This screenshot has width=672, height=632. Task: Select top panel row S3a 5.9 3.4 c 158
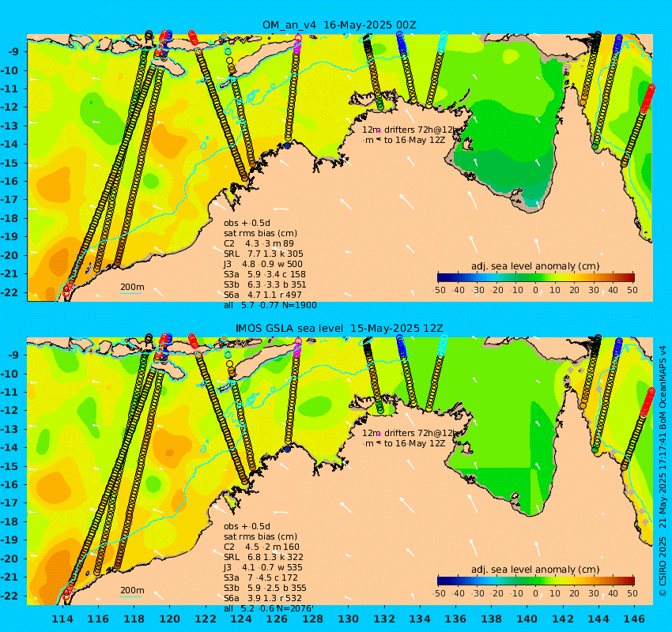point(264,274)
